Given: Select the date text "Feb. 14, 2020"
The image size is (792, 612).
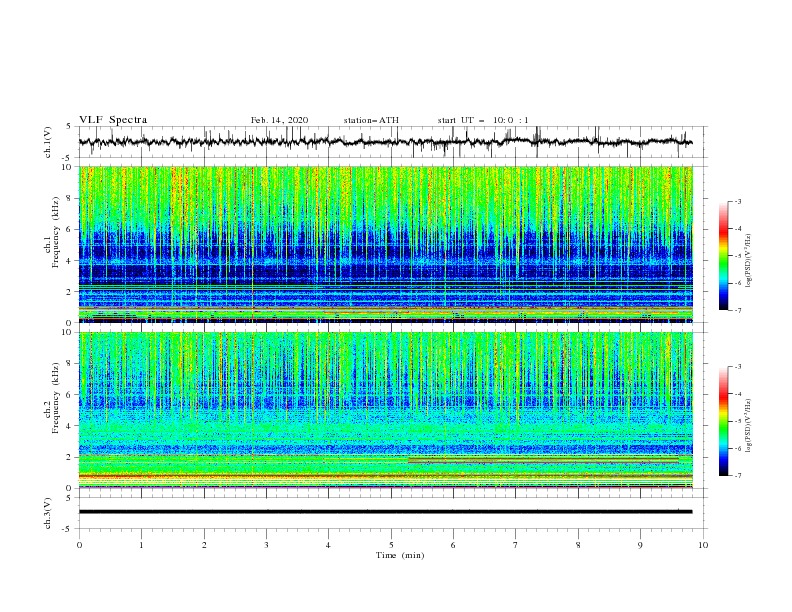Looking at the screenshot, I should (279, 120).
